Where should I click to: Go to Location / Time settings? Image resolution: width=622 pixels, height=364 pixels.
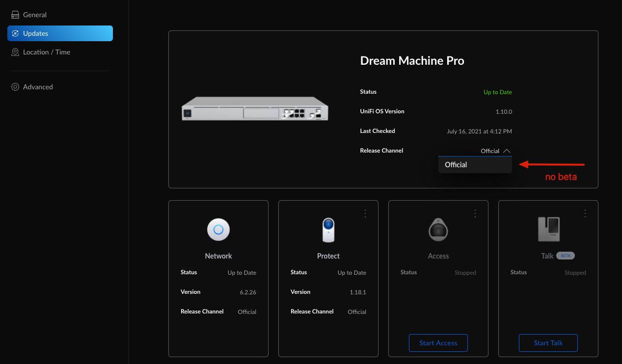(x=46, y=52)
